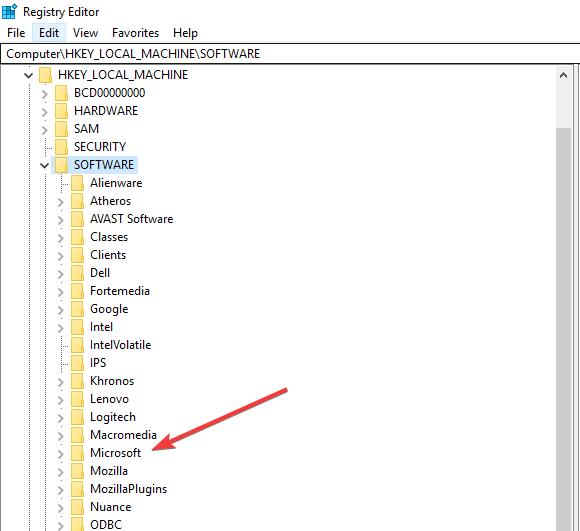
Task: Expand the Macromedia key
Action: coord(61,435)
